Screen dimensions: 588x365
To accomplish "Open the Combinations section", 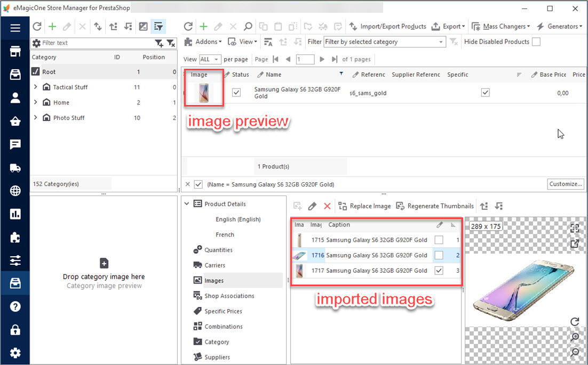I will [218, 327].
